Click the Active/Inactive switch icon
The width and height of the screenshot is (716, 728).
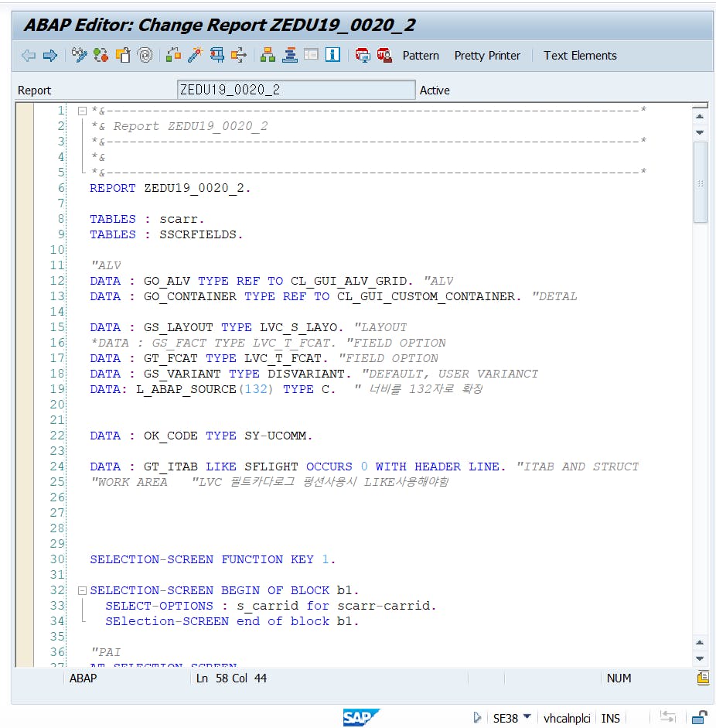(101, 55)
